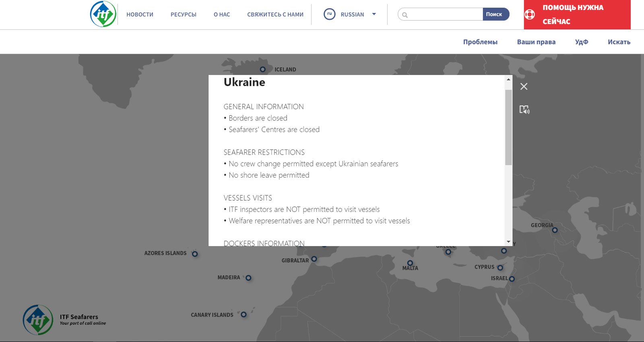The height and width of the screenshot is (342, 644).
Task: Click the popup scrollbar down arrow
Action: (509, 242)
